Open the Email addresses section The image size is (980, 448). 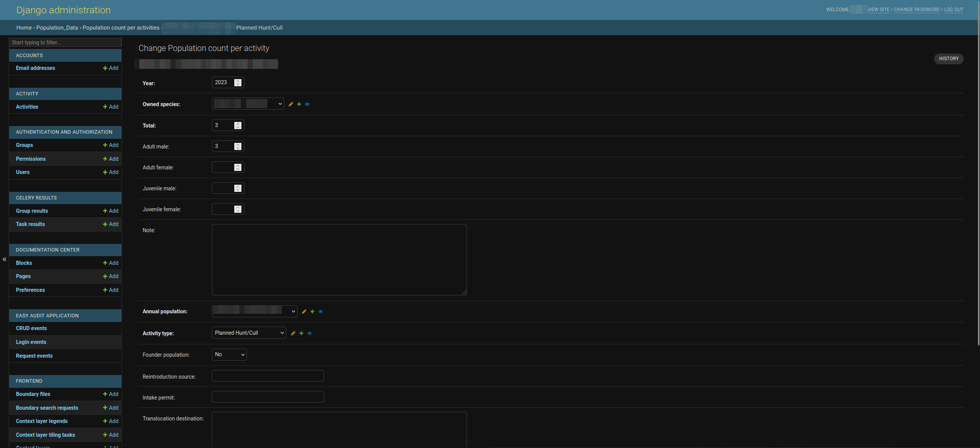[35, 68]
